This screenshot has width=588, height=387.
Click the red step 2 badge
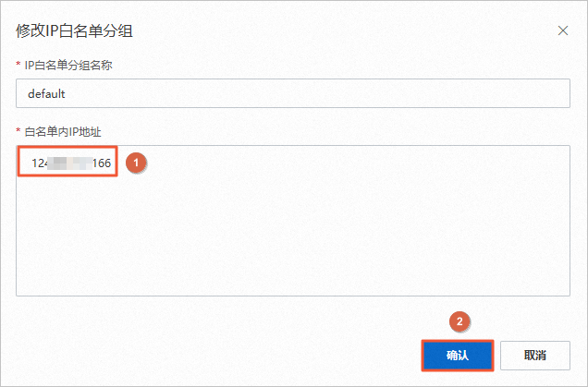(x=459, y=321)
